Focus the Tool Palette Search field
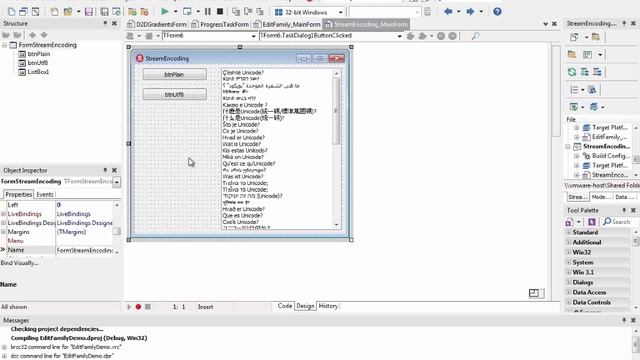The image size is (640, 360). click(x=620, y=222)
